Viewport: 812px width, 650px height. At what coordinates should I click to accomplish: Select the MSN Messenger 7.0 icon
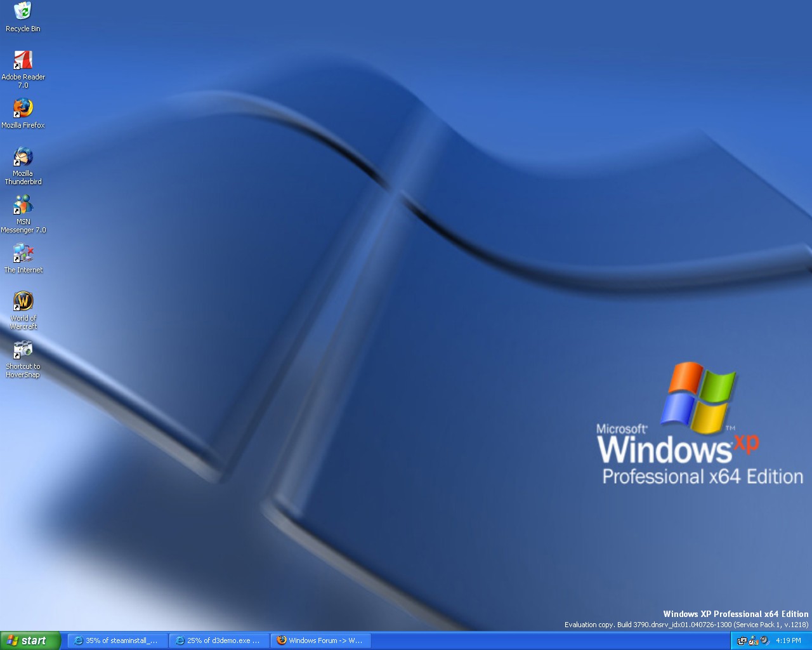point(23,215)
